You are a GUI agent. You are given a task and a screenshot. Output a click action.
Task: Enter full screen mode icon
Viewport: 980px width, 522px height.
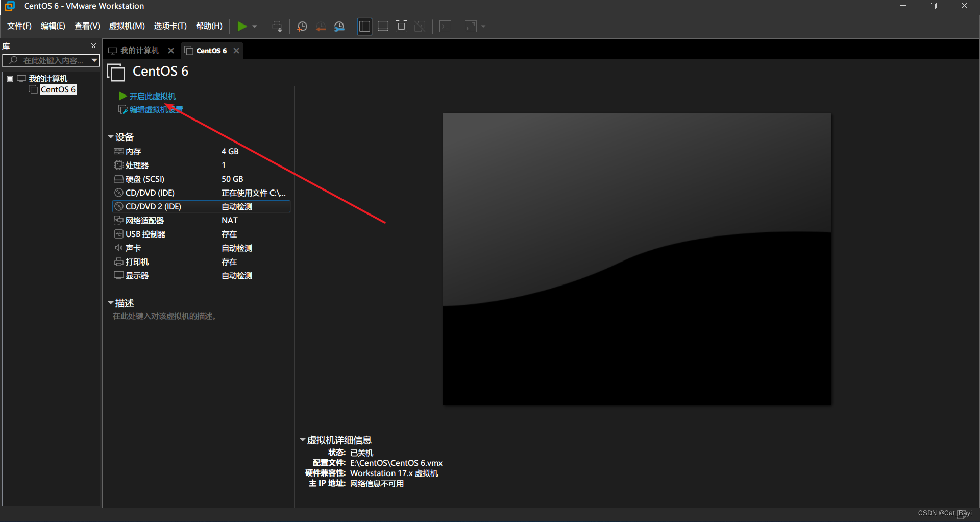[402, 27]
